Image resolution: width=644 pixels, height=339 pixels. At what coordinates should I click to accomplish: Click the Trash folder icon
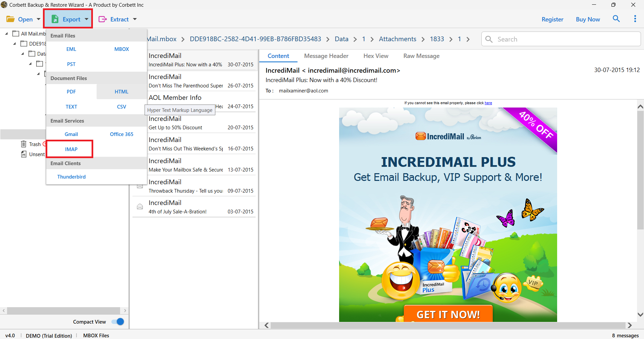(23, 144)
